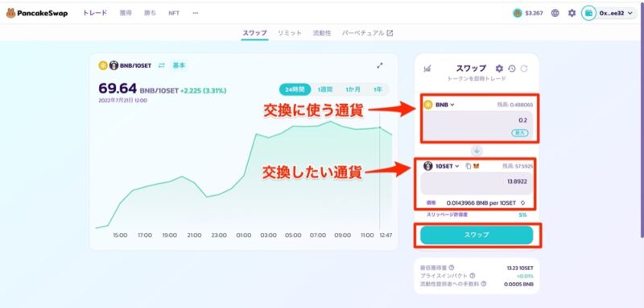Switch to the リミット tab
This screenshot has width=644, height=308.
point(290,33)
